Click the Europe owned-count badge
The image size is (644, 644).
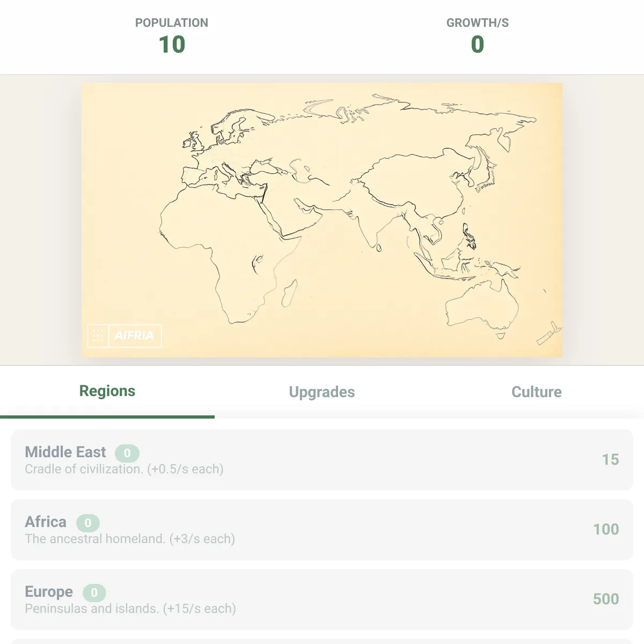[94, 593]
